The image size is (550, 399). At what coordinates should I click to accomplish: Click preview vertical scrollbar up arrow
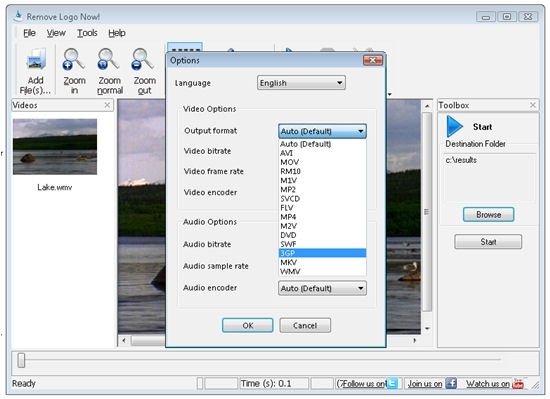tap(427, 106)
